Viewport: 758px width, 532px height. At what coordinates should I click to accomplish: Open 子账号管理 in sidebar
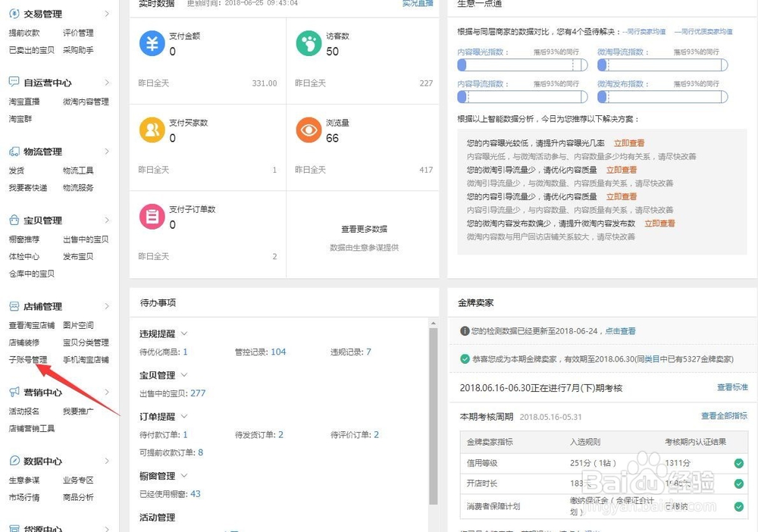(x=28, y=359)
